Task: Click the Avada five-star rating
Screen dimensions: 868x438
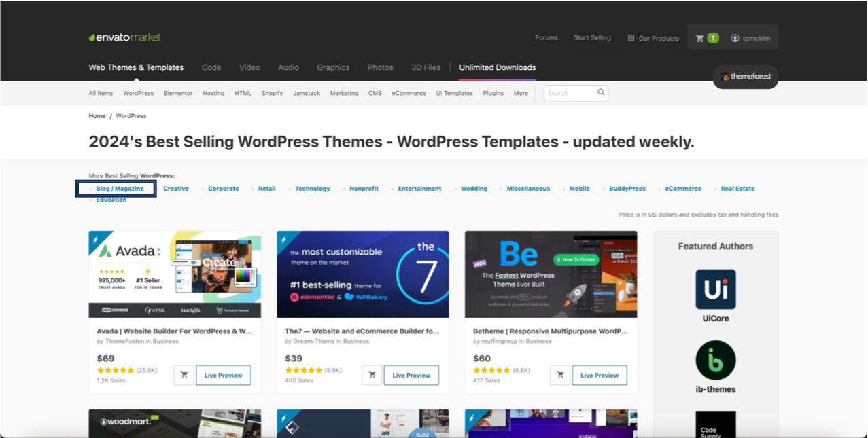Action: click(x=116, y=371)
